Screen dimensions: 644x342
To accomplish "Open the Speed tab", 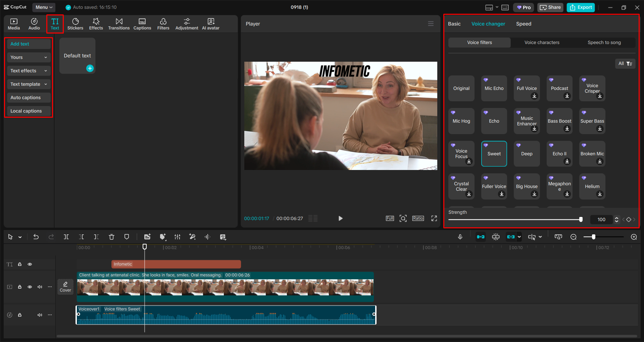I will click(523, 23).
